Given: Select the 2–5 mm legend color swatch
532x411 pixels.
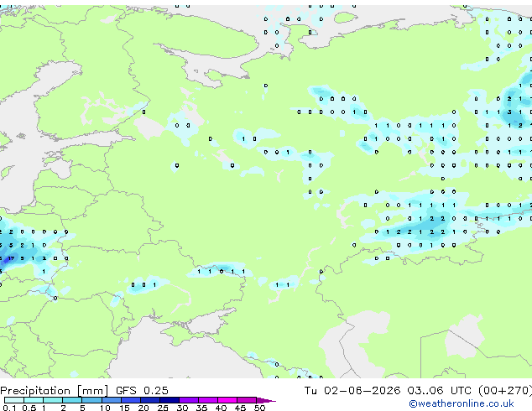Looking at the screenshot, I should click(x=72, y=400).
